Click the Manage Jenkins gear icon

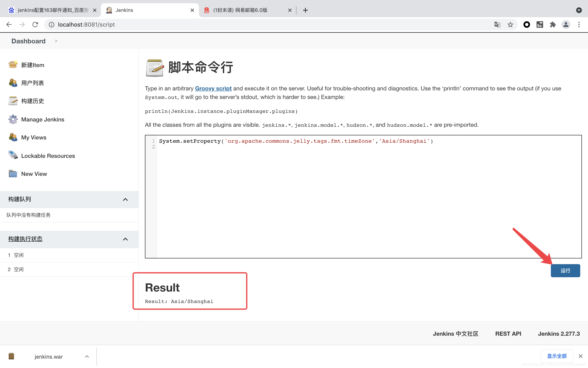tap(13, 119)
